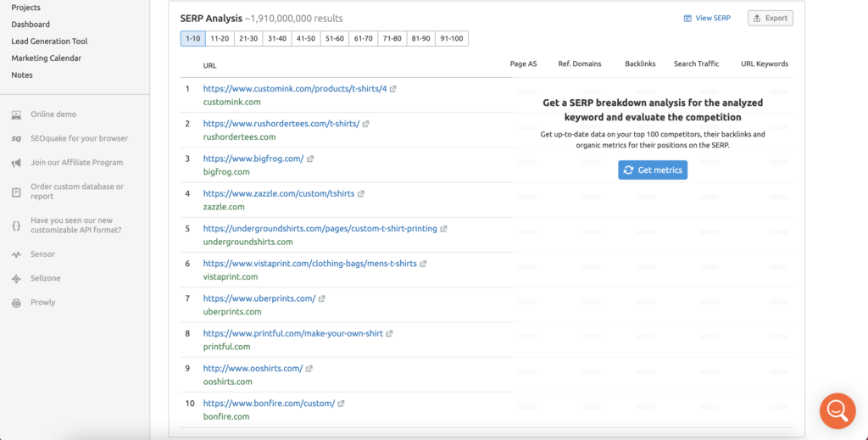Open printful make-your-own-shirt URL
The height and width of the screenshot is (440, 868).
(x=292, y=333)
